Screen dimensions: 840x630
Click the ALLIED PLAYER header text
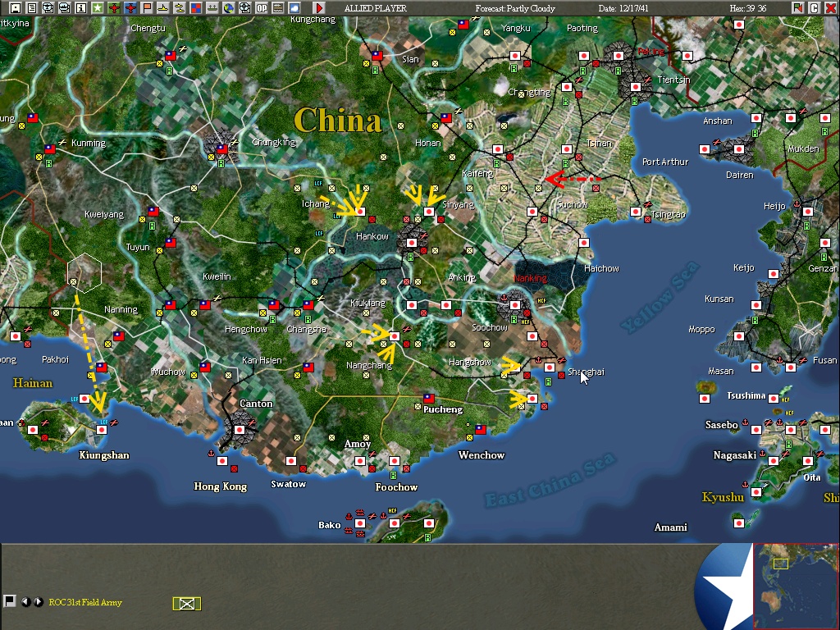coord(376,8)
